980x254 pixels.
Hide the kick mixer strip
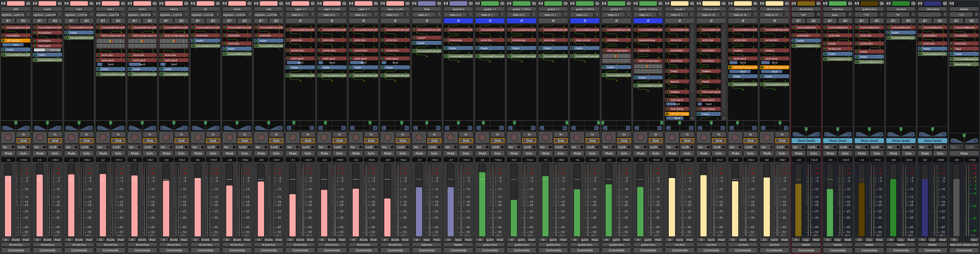coord(28,3)
